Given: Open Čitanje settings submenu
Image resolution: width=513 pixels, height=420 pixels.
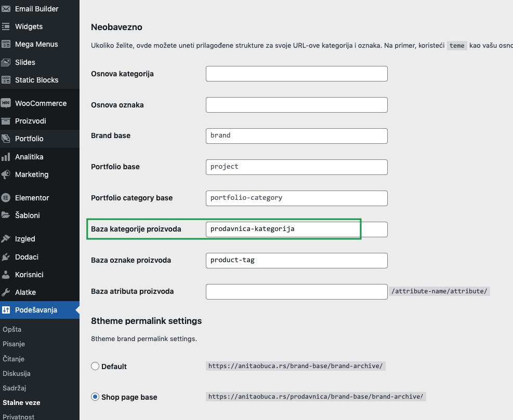Looking at the screenshot, I should (14, 359).
